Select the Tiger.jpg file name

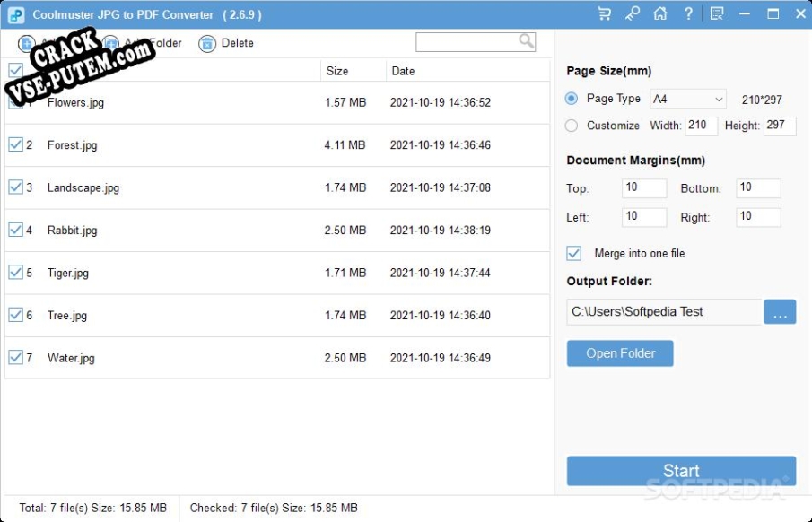(68, 273)
